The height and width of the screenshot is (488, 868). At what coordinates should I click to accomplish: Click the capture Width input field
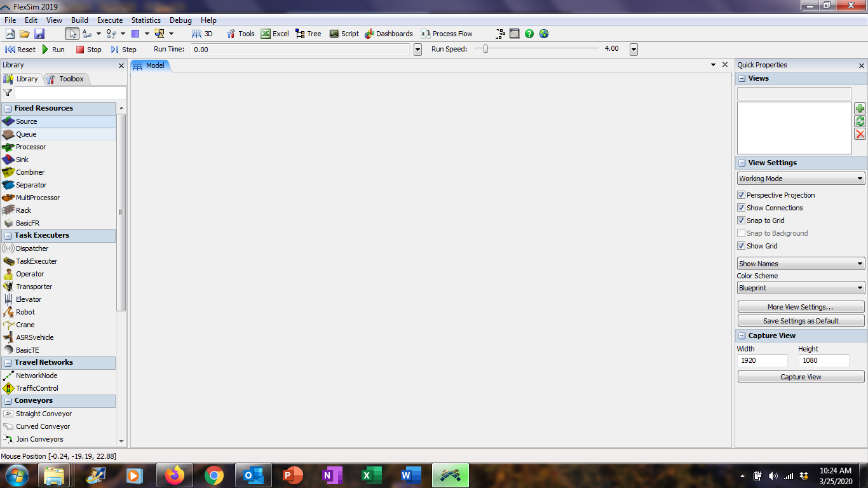tap(763, 360)
